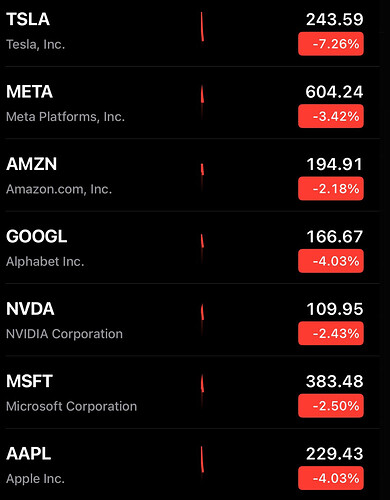Tap the GOOGL sparkline chart
The image size is (390, 500).
click(202, 249)
